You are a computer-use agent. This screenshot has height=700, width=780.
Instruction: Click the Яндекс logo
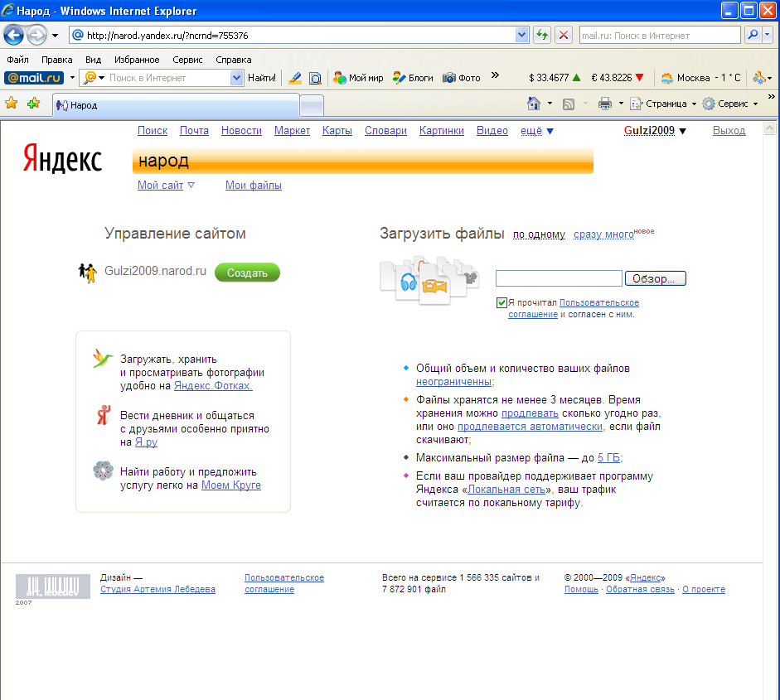pos(62,158)
